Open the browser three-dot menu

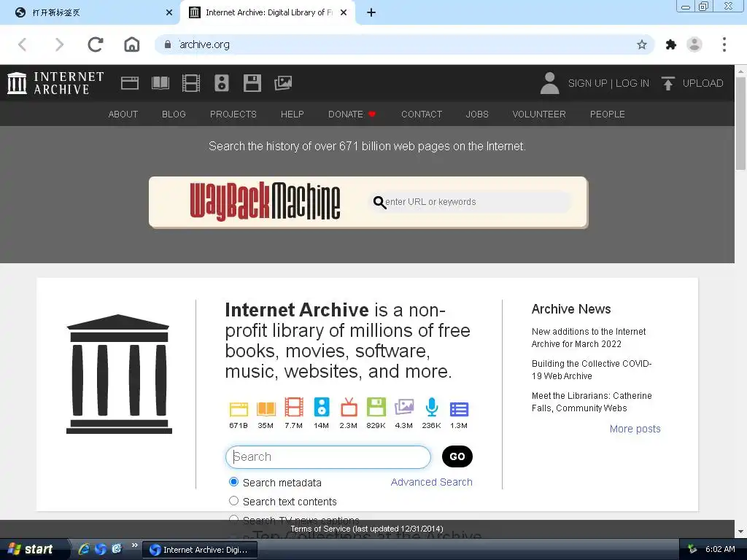724,44
